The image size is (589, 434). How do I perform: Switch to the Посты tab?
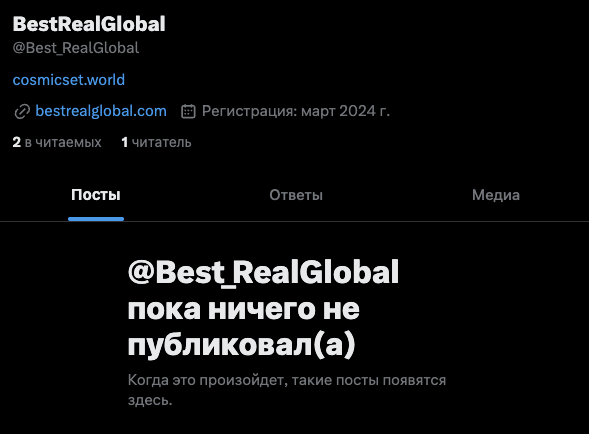coord(96,195)
